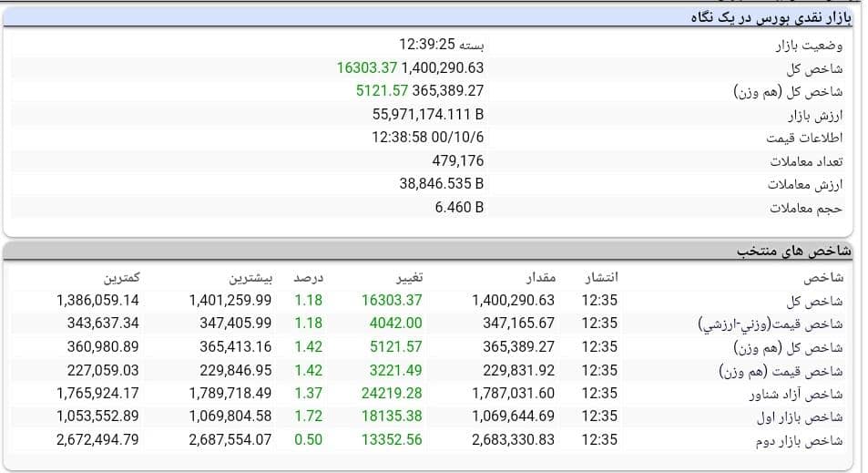Image resolution: width=868 pixels, height=473 pixels.
Task: Click table value 1,787,031.60
Action: tap(513, 393)
